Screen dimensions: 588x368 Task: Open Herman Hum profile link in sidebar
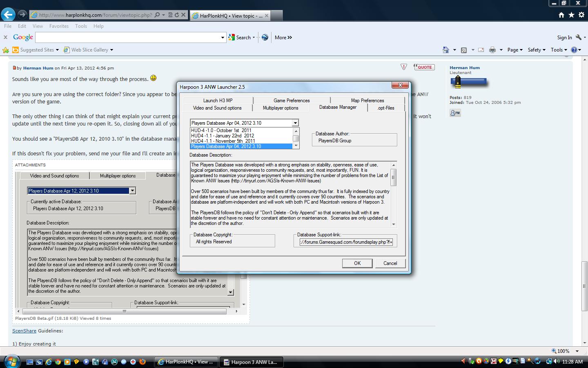coord(465,68)
